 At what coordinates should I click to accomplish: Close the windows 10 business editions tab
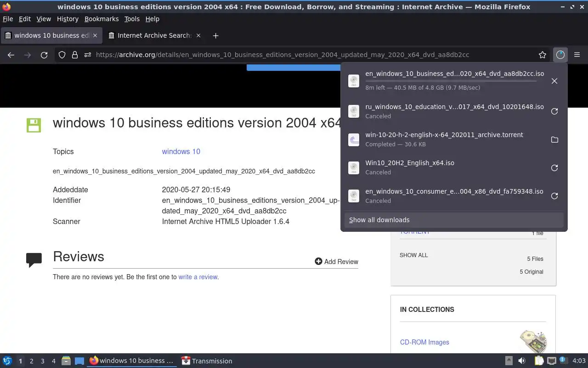(95, 35)
